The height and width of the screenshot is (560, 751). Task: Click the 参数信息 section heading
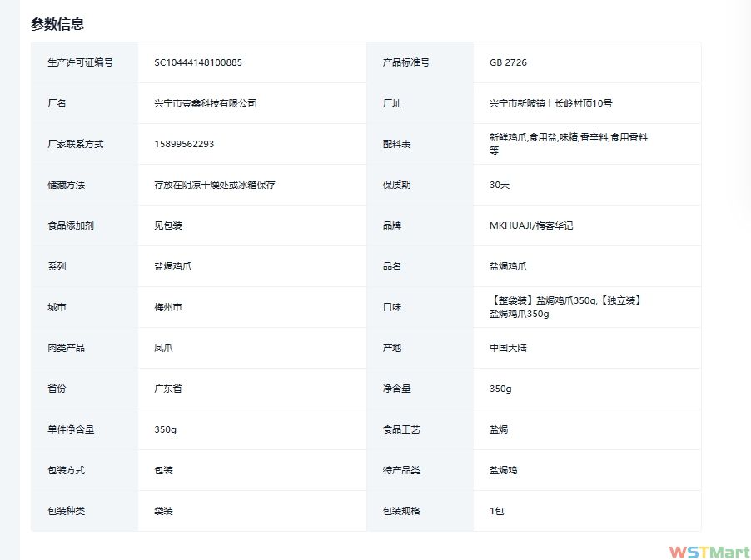click(57, 24)
